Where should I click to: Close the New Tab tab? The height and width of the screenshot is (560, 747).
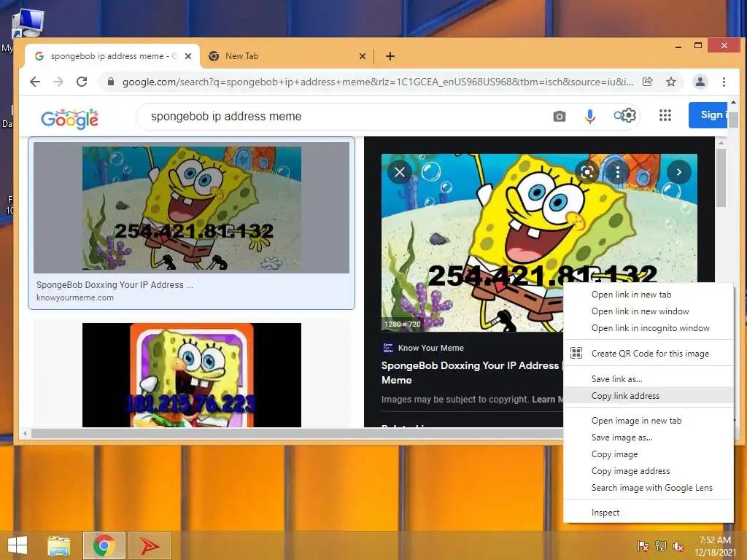tap(362, 56)
